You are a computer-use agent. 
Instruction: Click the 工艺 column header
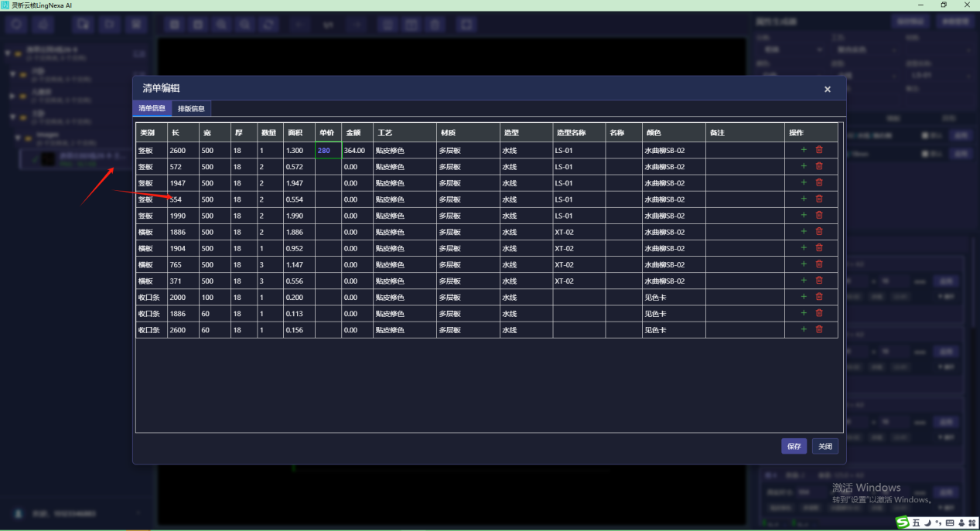pos(405,132)
